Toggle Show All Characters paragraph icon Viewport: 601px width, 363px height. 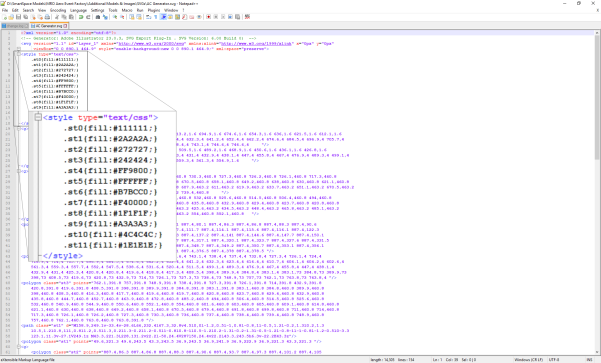click(x=156, y=17)
